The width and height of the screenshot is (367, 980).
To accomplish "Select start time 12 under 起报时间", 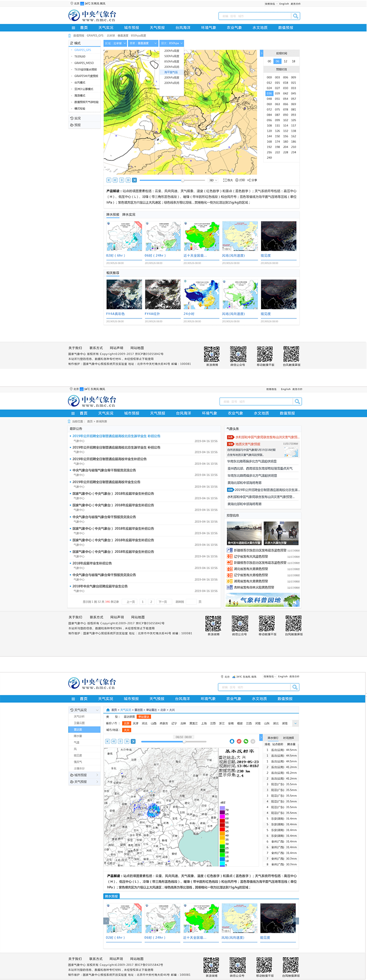I will (286, 61).
